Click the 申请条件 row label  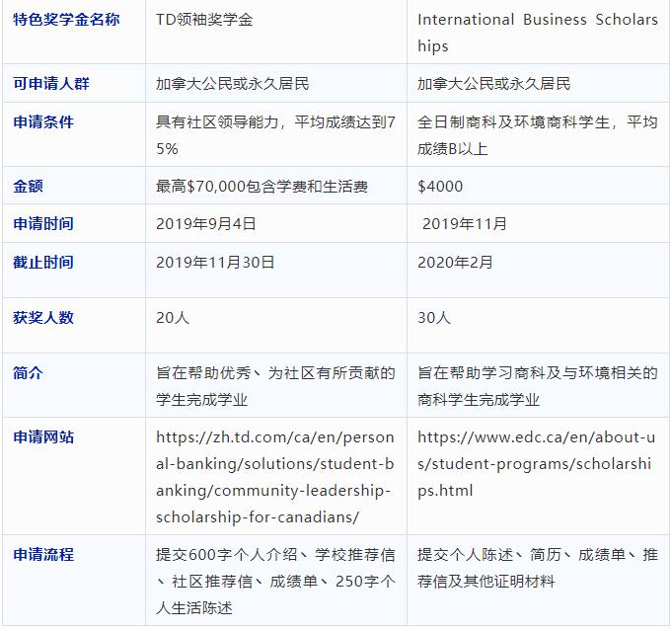tap(43, 122)
